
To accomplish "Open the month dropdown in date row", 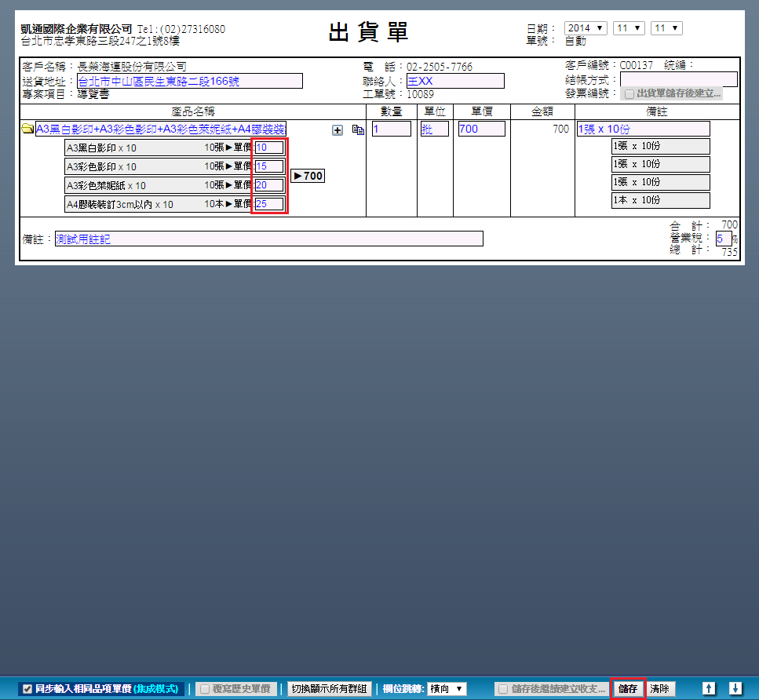I will tap(629, 28).
